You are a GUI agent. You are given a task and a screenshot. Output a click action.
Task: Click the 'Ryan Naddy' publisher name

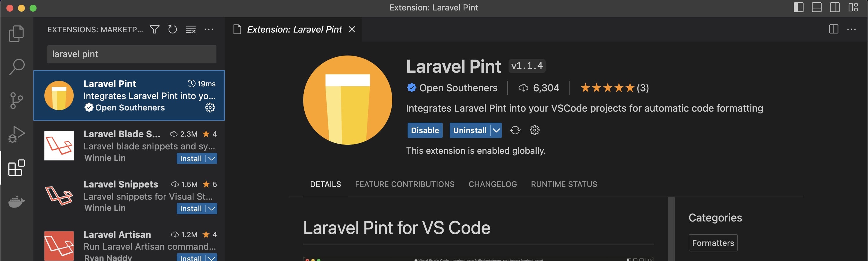coord(108,257)
